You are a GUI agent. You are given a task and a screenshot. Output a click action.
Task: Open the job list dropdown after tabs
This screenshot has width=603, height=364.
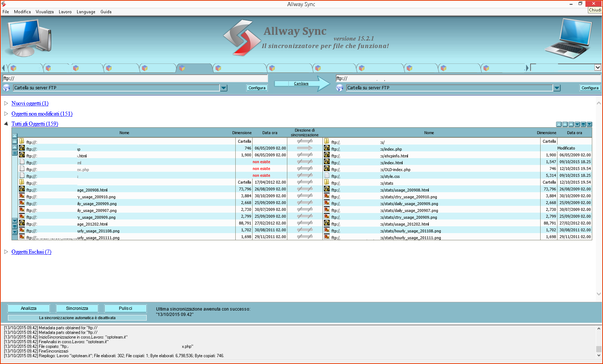point(598,67)
